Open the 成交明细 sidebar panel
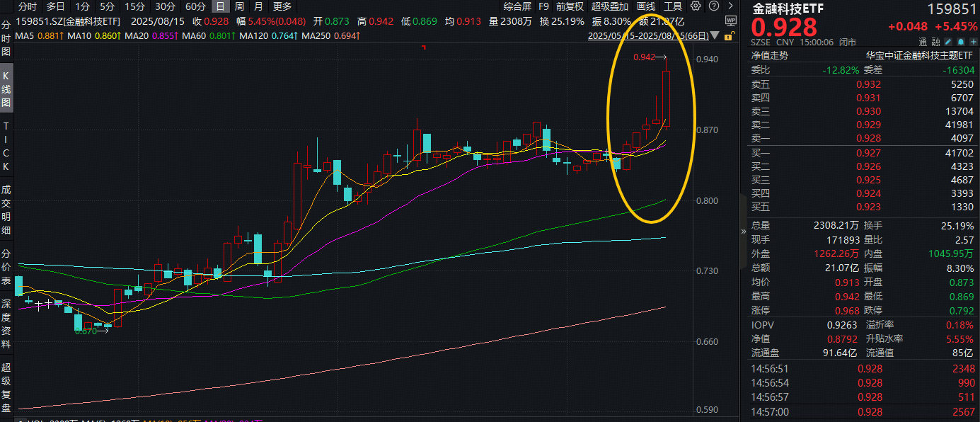Image resolution: width=980 pixels, height=422 pixels. pyautogui.click(x=6, y=209)
